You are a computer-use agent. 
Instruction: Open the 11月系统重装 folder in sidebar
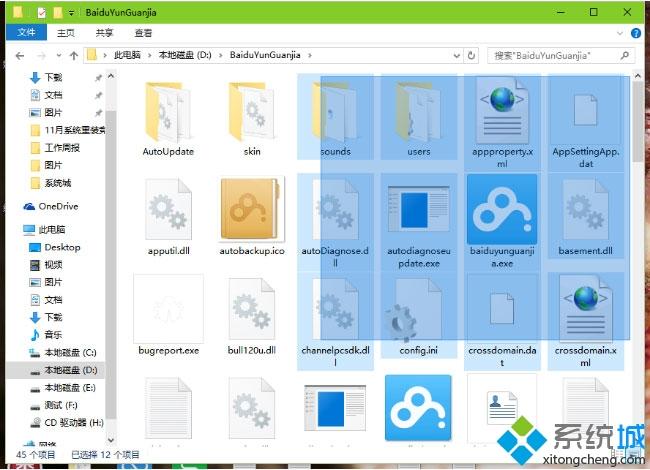68,130
